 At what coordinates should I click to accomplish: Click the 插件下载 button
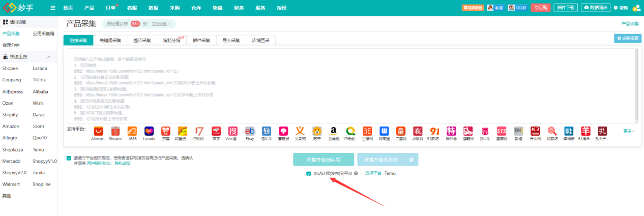[x=565, y=8]
